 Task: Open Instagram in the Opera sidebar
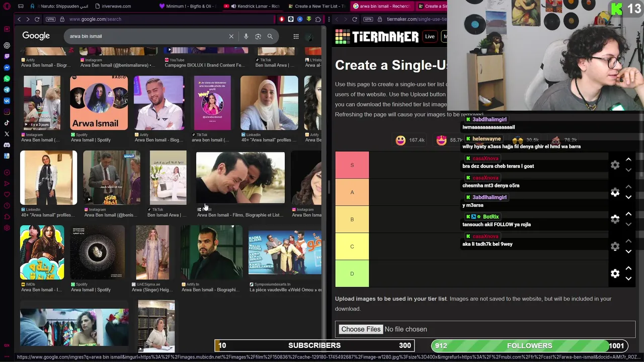click(7, 112)
